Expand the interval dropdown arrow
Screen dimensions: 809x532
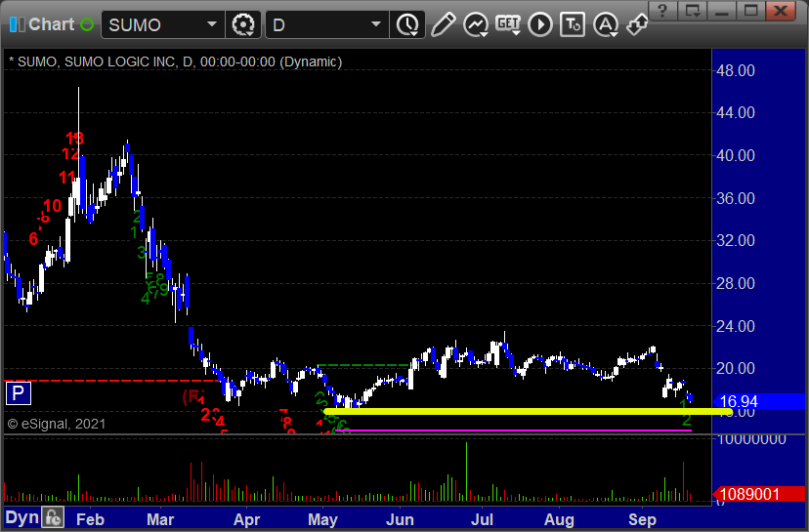[x=376, y=24]
